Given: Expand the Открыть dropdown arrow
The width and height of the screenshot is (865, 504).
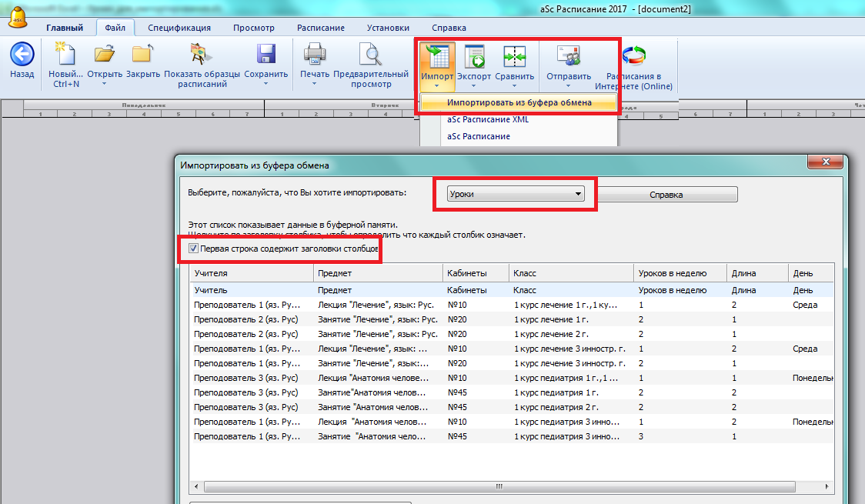Looking at the screenshot, I should pos(104,84).
